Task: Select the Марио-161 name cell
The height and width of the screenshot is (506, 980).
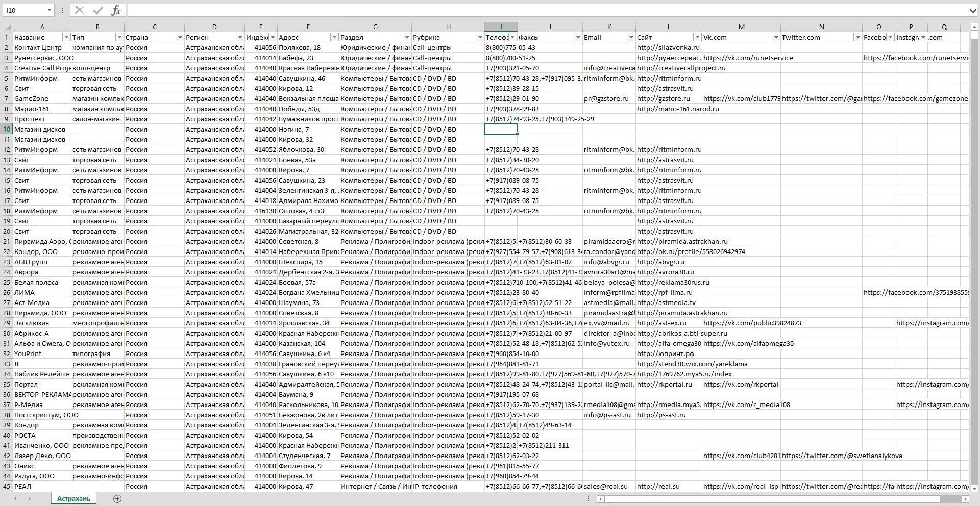Action: (x=42, y=109)
